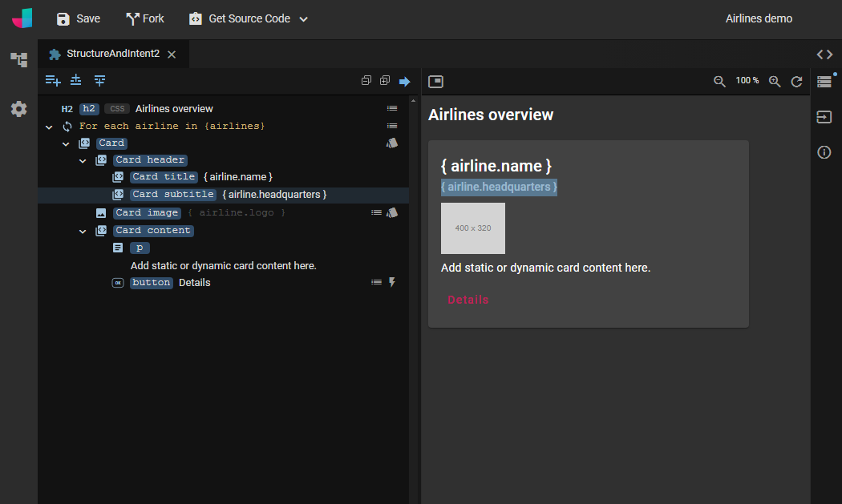Click lightning action icon on button row
The height and width of the screenshot is (504, 842).
pos(392,282)
